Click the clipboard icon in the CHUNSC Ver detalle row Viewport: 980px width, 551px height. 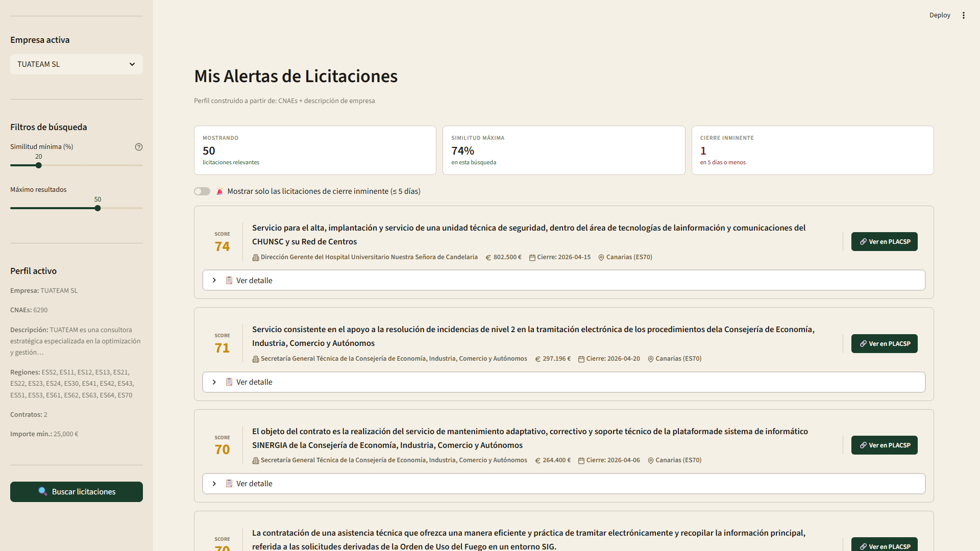[x=229, y=280]
